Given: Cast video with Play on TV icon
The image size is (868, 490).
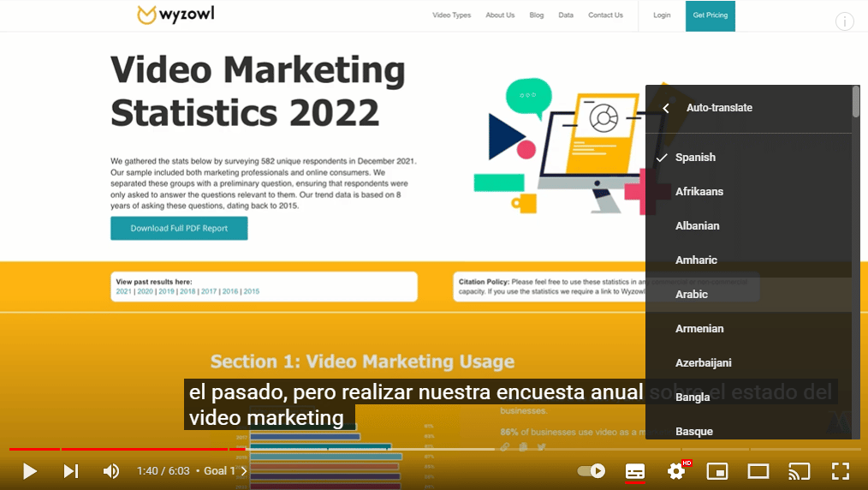Looking at the screenshot, I should [x=800, y=471].
